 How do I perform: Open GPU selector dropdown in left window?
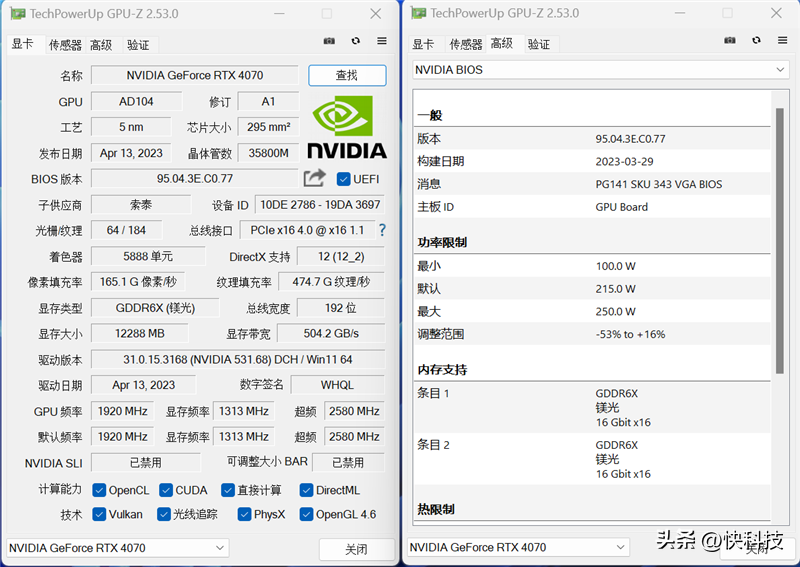[118, 548]
